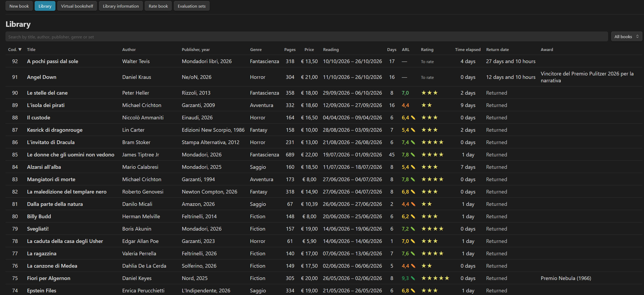Click pencil icon for La canzone di Medea
The image size is (644, 295).
click(413, 266)
